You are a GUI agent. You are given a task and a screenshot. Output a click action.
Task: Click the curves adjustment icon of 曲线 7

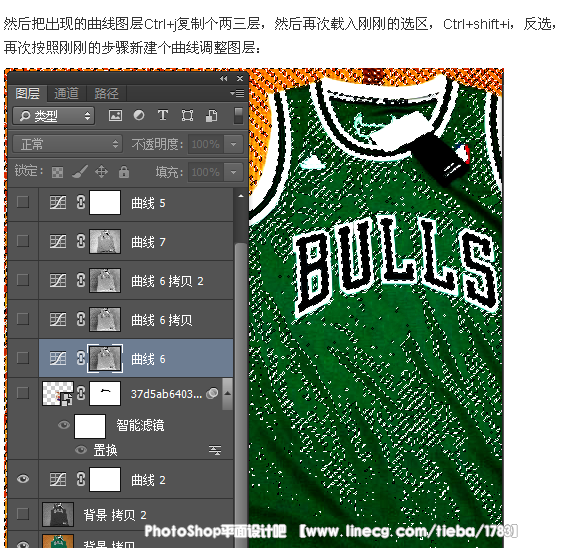tap(58, 241)
